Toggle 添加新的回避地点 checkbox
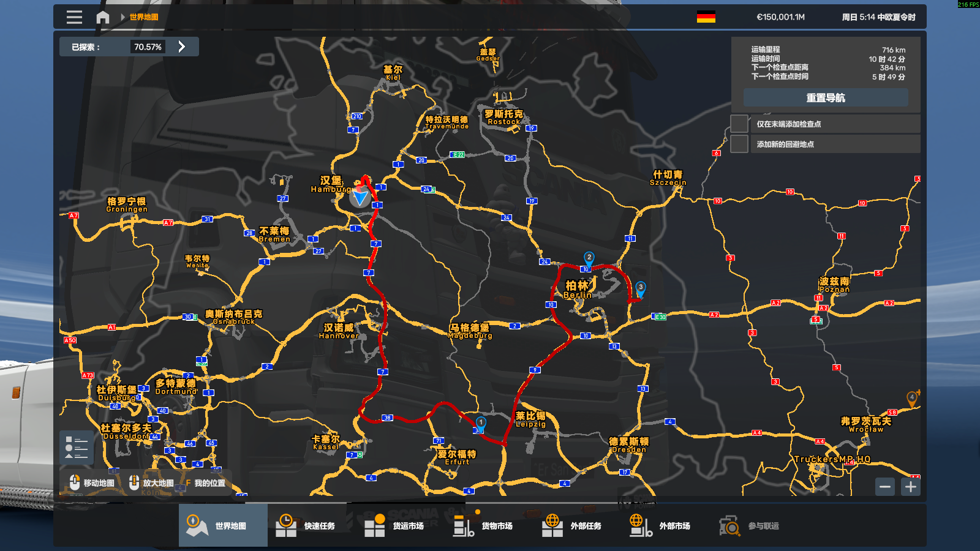Screen dimensions: 980x551 739,144
